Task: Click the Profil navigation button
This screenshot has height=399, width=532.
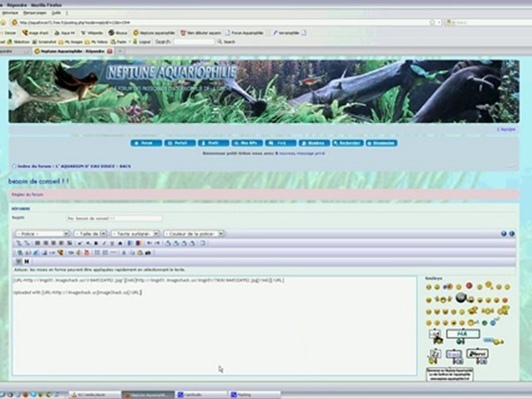Action: (213, 143)
